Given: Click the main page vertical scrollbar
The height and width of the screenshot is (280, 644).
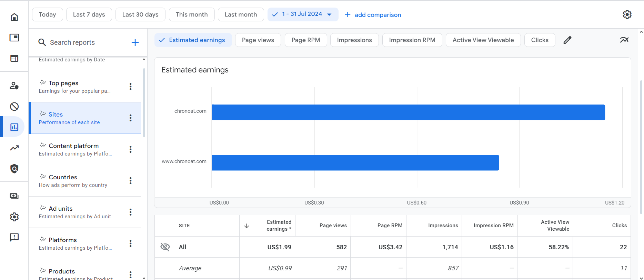Looking at the screenshot, I should coord(641,147).
